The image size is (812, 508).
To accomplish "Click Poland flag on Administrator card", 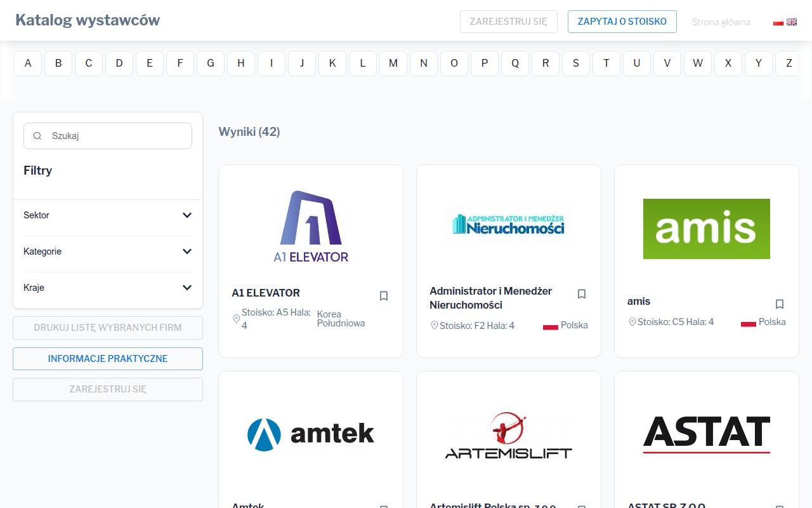I will (x=551, y=326).
